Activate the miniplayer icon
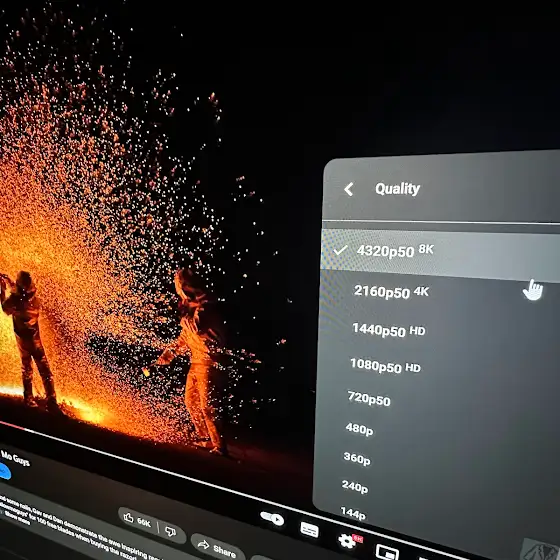This screenshot has height=560, width=560. (387, 553)
